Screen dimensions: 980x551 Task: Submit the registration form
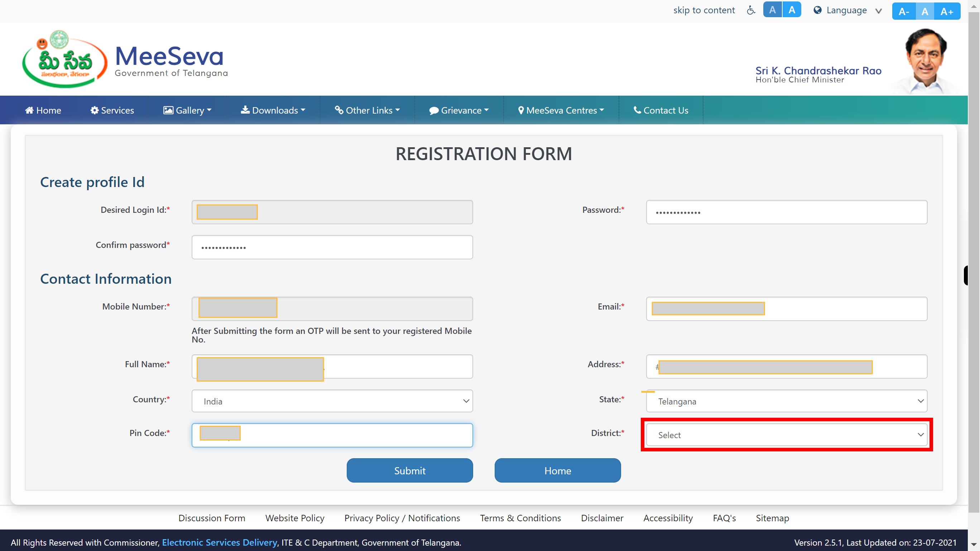[410, 471]
